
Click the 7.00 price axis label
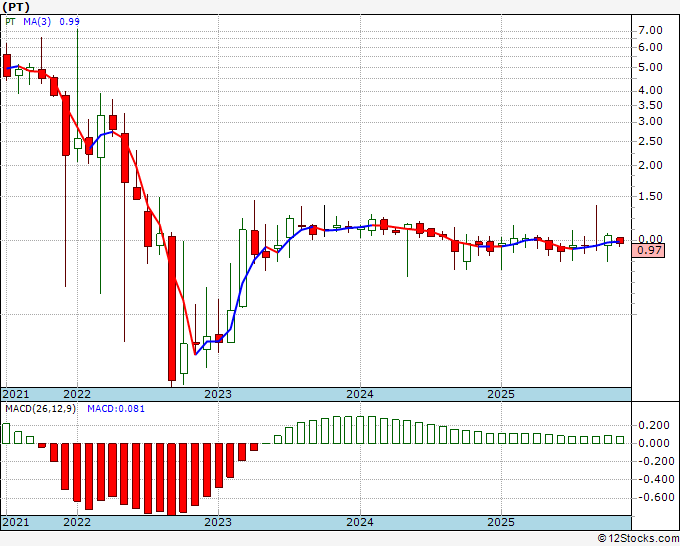click(650, 30)
